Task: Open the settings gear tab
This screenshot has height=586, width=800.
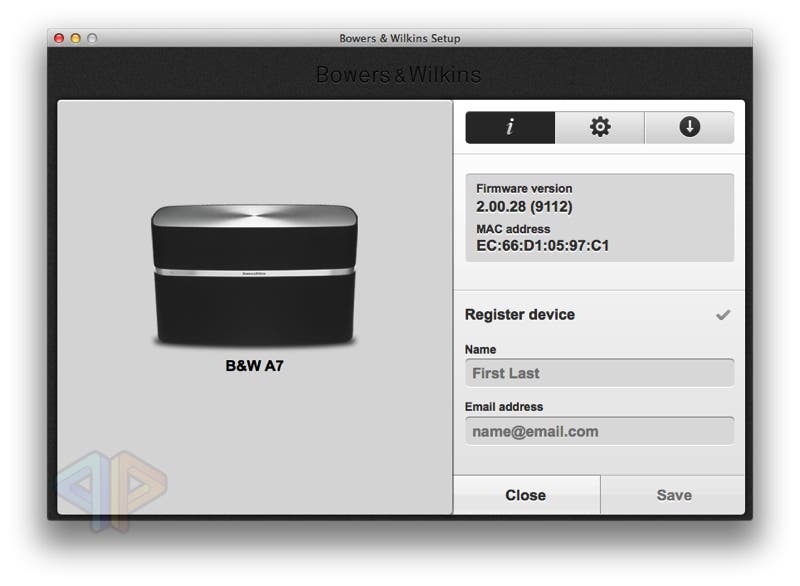Action: [x=599, y=127]
